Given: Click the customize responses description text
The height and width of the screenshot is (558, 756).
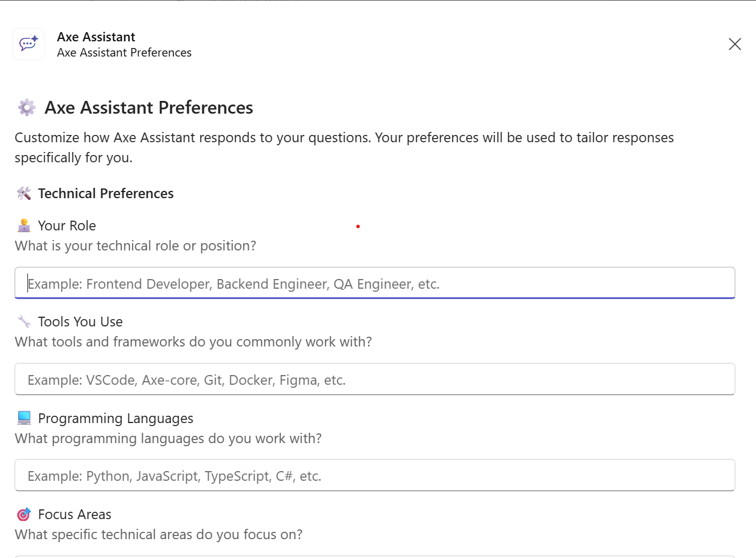Looking at the screenshot, I should (344, 147).
